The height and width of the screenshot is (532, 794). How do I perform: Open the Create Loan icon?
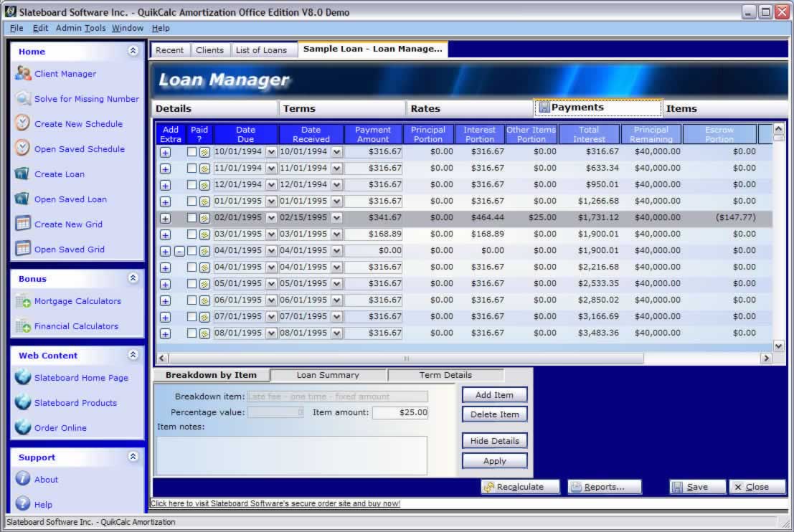[22, 174]
